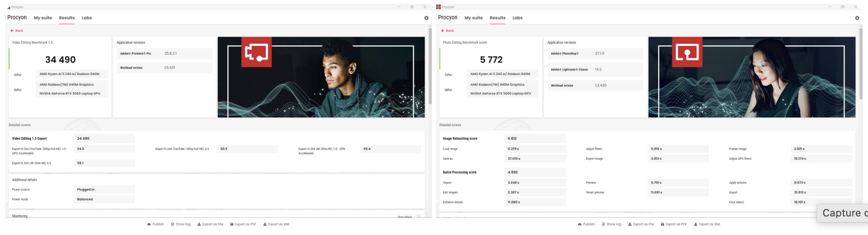Show log for the Photo Editing result
The height and width of the screenshot is (235, 868).
click(611, 224)
